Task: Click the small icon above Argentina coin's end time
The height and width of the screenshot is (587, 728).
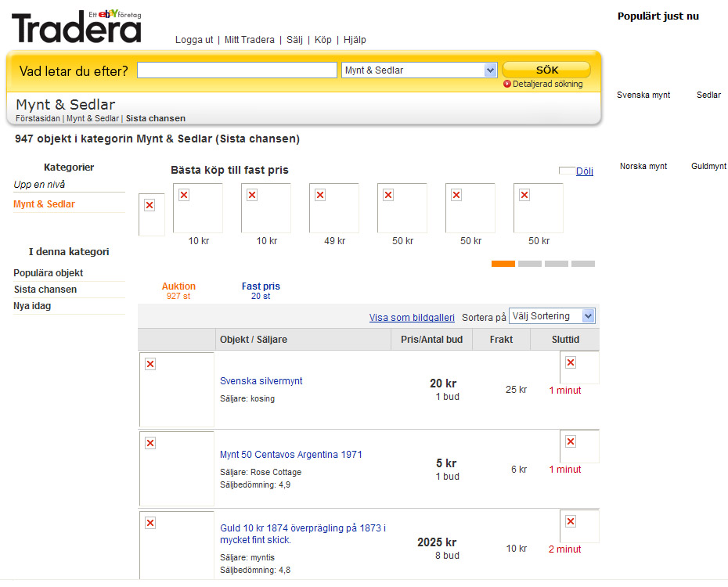Action: point(579,446)
